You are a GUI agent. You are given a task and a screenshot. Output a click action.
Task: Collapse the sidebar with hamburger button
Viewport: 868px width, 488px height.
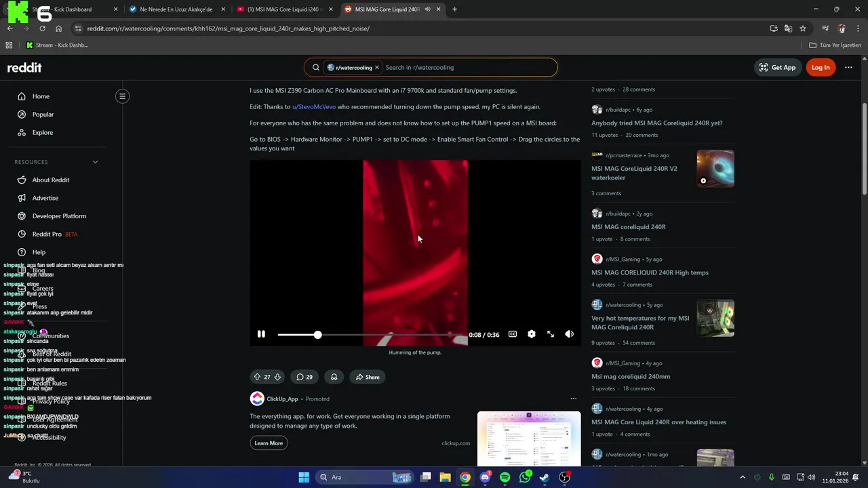123,96
